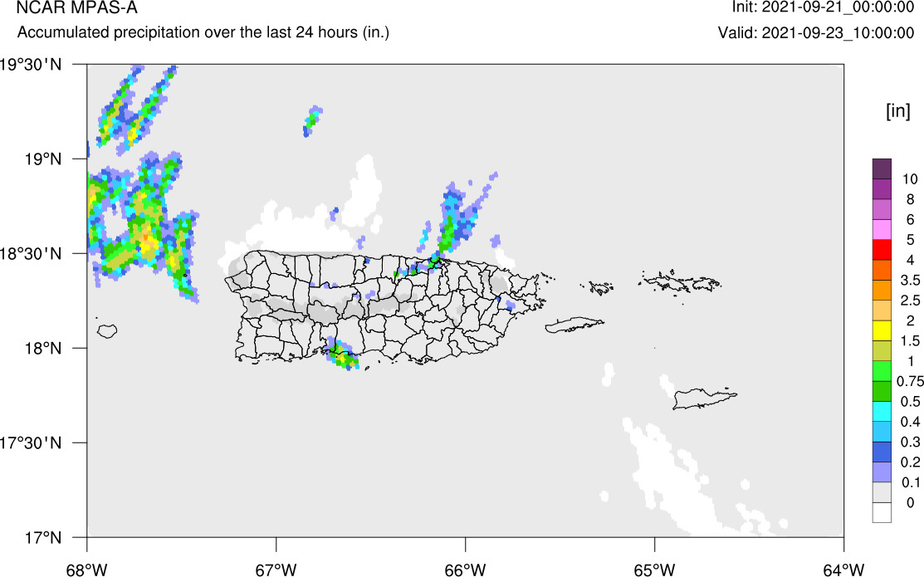Click the legend value '0.1'
This screenshot has width=924, height=577.
point(911,482)
